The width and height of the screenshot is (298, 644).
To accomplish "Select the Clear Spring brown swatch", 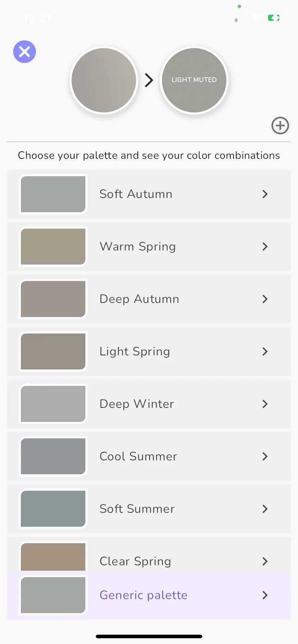I will pos(53,557).
